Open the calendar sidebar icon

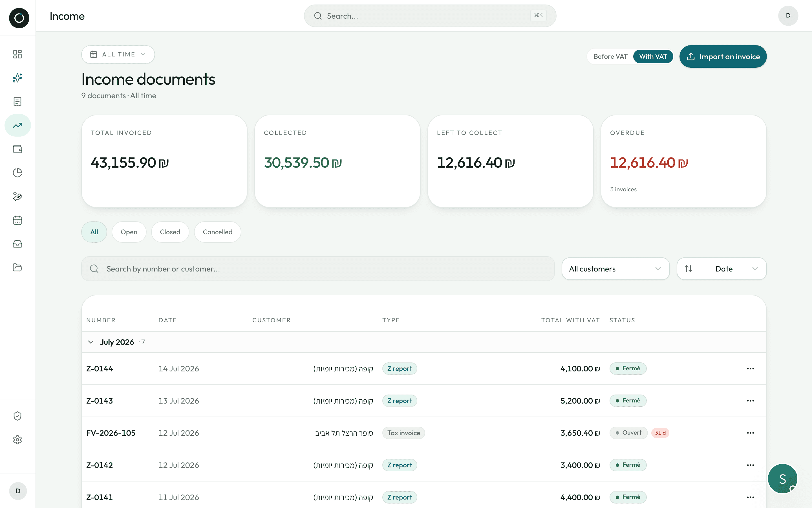pos(17,220)
